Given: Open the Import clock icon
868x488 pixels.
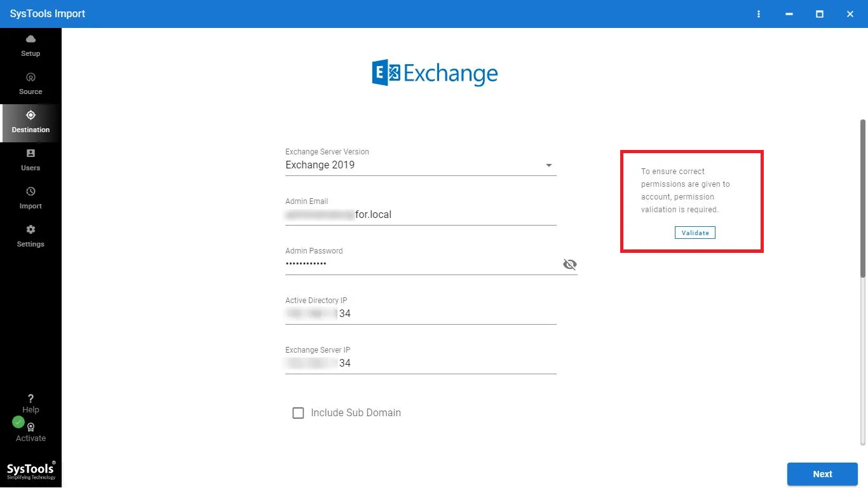Looking at the screenshot, I should click(x=31, y=192).
